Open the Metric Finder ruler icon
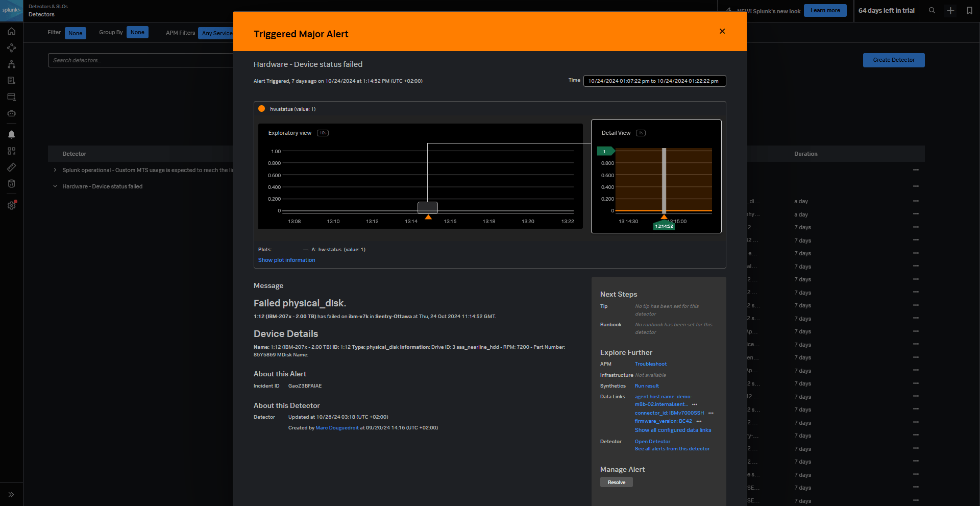The width and height of the screenshot is (980, 506). tap(11, 167)
